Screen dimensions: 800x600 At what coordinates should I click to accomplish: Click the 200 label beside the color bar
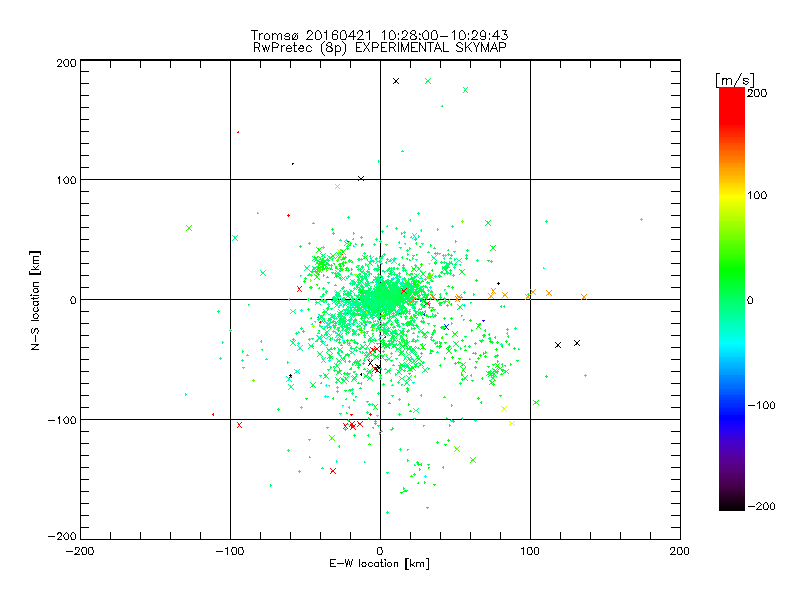[x=757, y=93]
